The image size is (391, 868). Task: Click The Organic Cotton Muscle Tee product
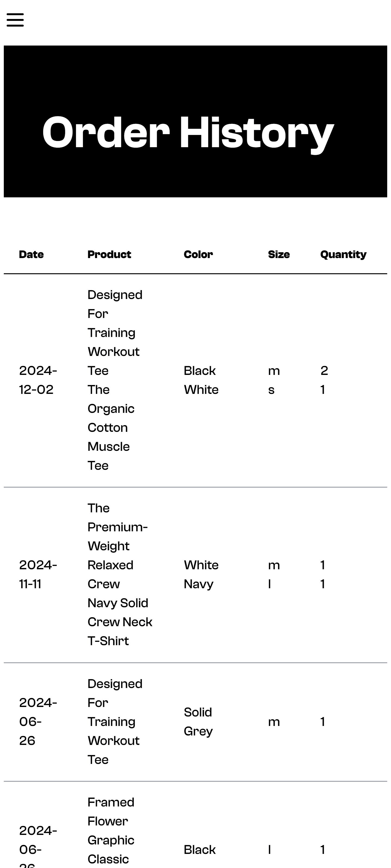pyautogui.click(x=111, y=427)
